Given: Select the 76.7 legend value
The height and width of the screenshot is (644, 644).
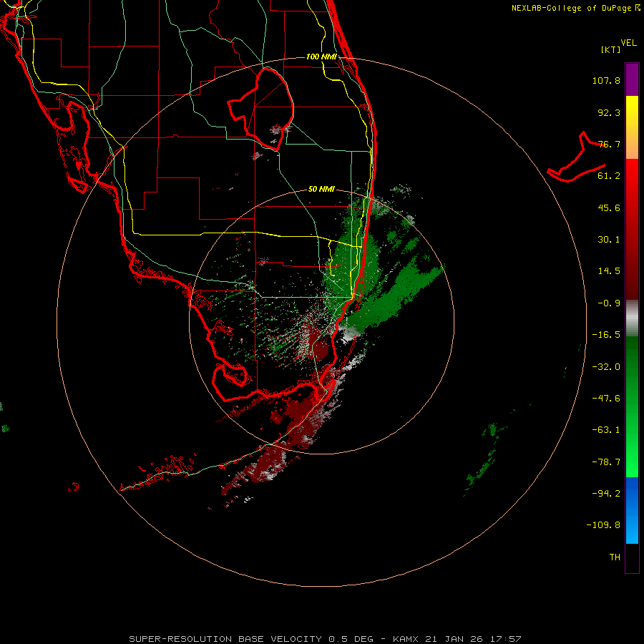Looking at the screenshot, I should (609, 144).
